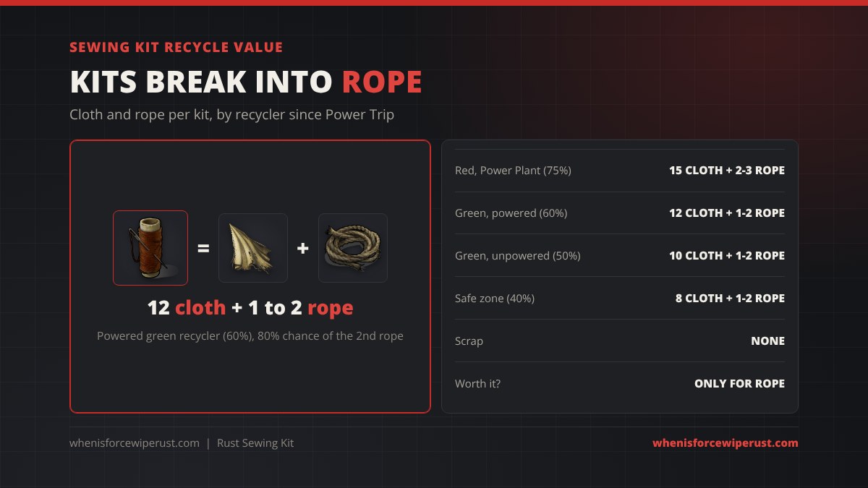Select the Green, unpowered (50%) row
This screenshot has width=868, height=488.
(620, 256)
